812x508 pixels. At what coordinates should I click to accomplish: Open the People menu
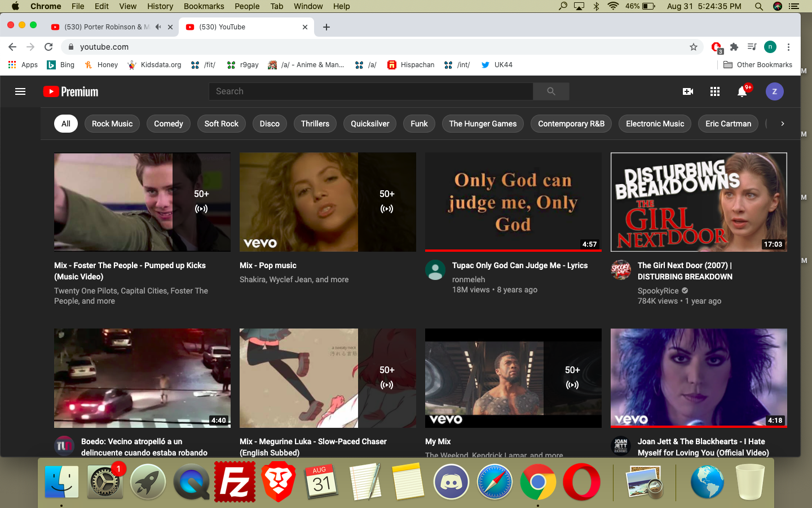(247, 6)
